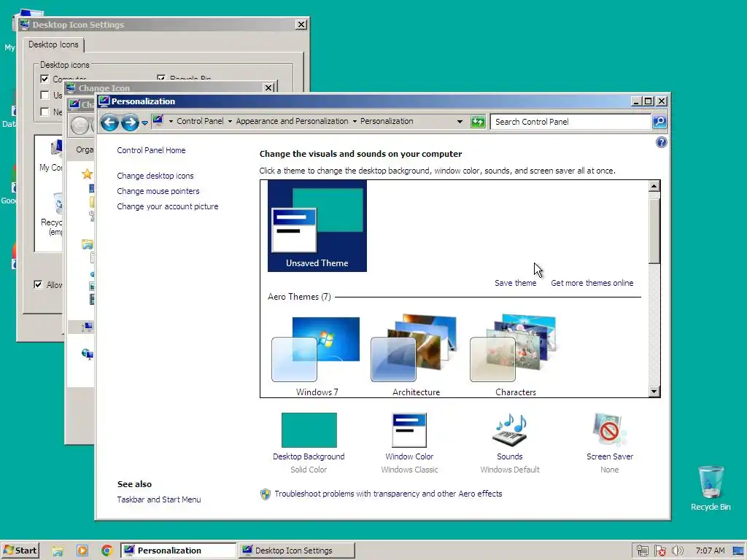Open Change your account picture link
This screenshot has width=747, height=560.
(x=168, y=206)
